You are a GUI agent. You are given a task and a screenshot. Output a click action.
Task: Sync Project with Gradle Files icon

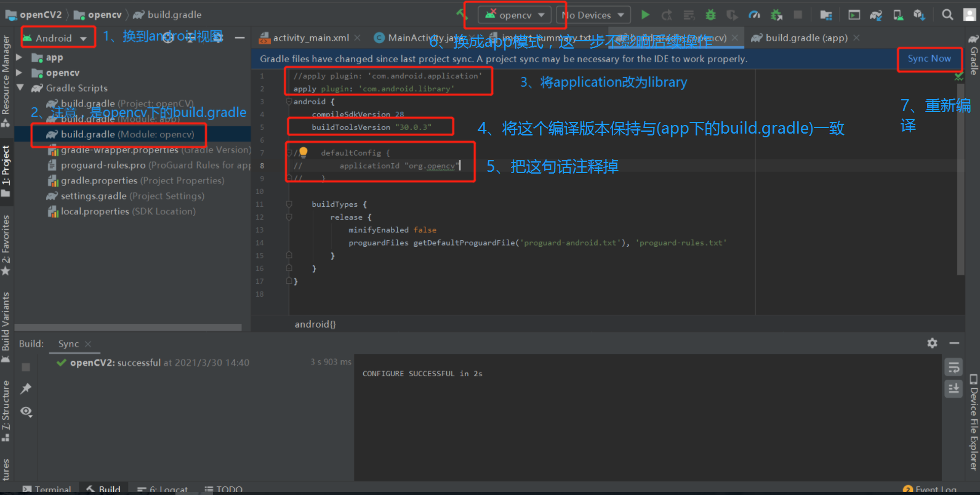pos(876,15)
